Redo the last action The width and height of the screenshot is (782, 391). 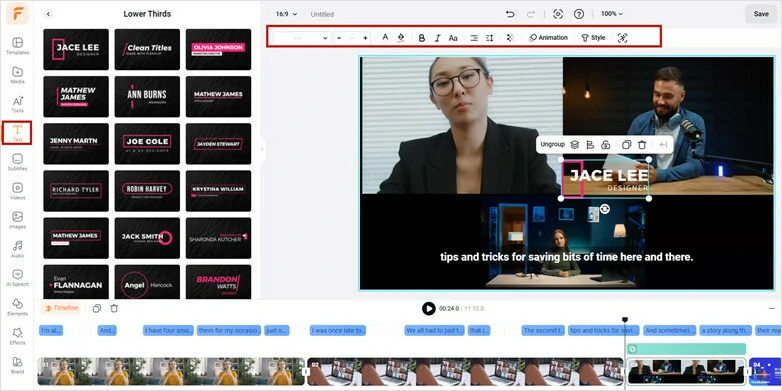(x=531, y=14)
